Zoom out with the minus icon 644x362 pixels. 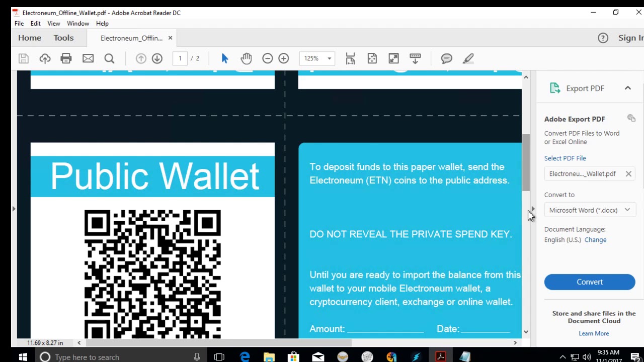tap(268, 58)
